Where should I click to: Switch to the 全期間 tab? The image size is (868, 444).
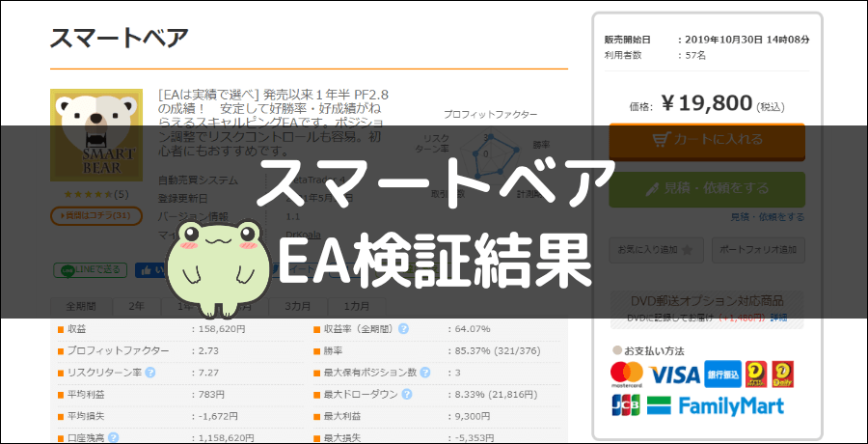(x=81, y=307)
